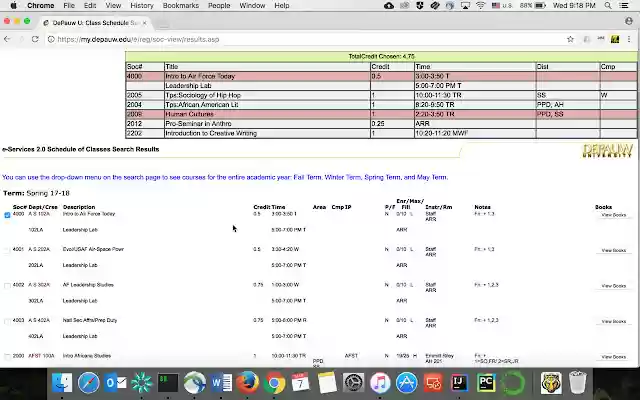Uncheck the course 4000 A S 102A checkbox

pos(8,214)
